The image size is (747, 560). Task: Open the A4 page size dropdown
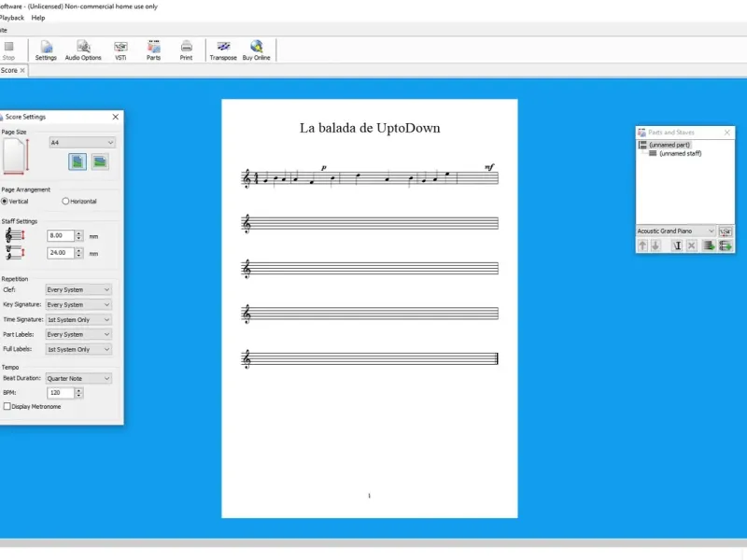point(82,143)
